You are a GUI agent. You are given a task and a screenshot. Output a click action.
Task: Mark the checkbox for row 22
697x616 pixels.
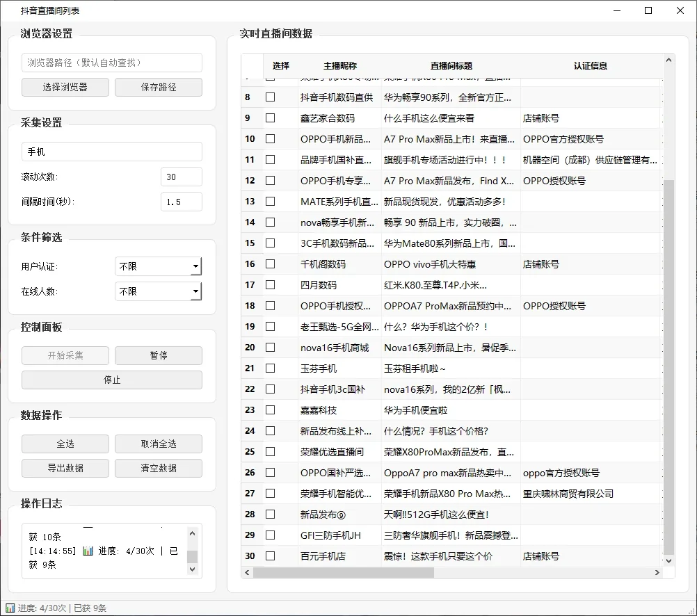(271, 389)
